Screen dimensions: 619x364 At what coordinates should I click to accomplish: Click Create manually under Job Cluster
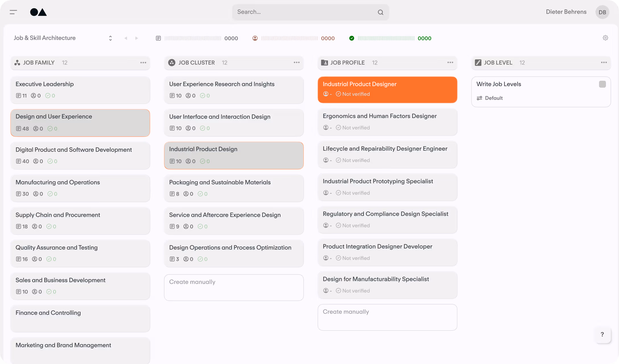tap(234, 288)
